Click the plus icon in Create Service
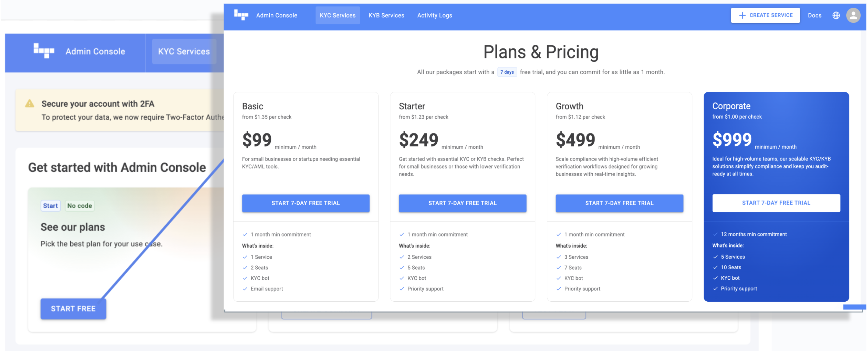The image size is (868, 351). coord(742,16)
